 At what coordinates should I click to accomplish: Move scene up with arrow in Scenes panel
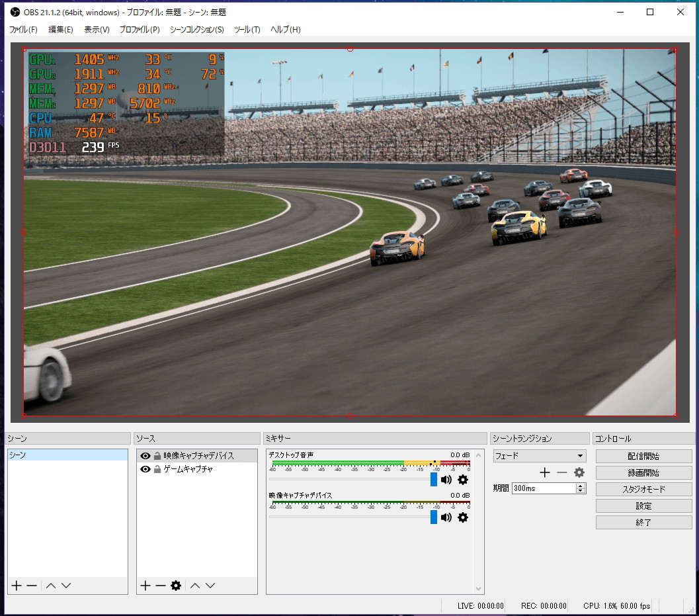coord(51,585)
